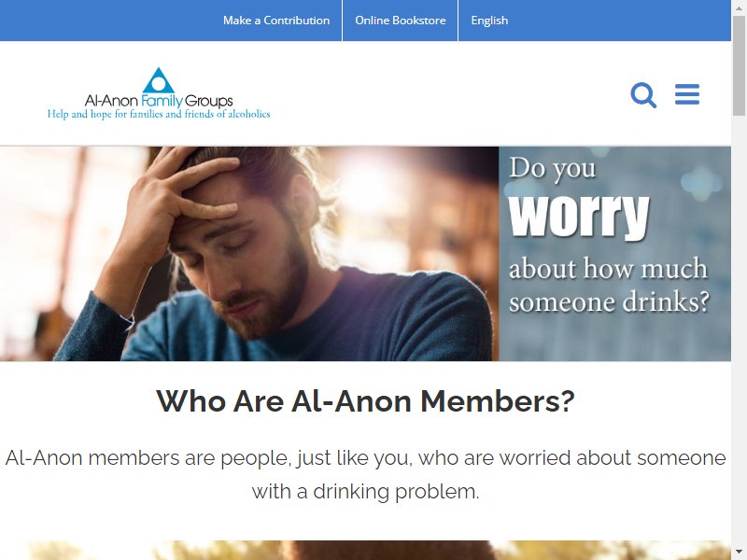Select the hero photo of man holding head
The image size is (747, 560).
(x=249, y=253)
